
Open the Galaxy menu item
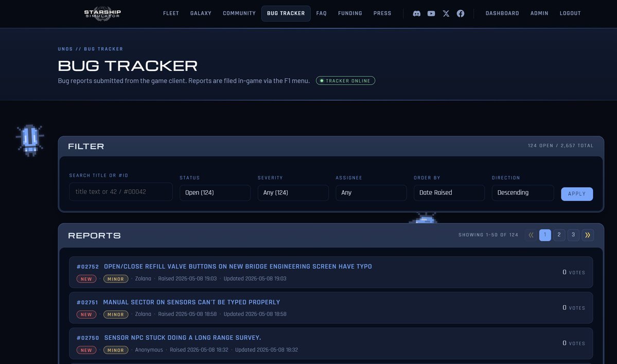click(201, 13)
